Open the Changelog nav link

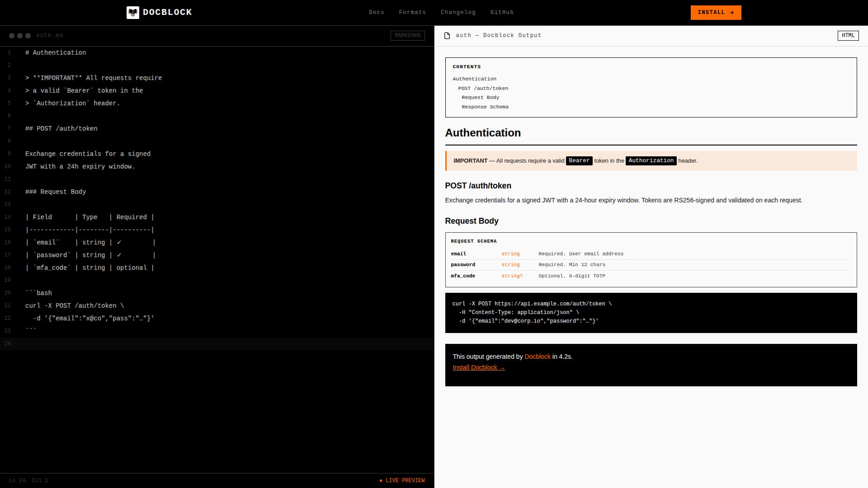click(458, 12)
